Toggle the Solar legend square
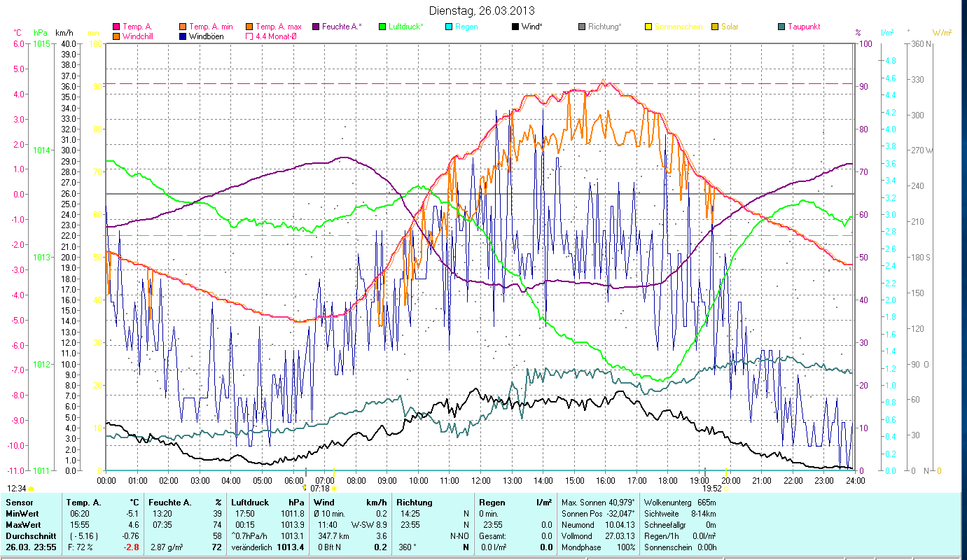Image resolution: width=967 pixels, height=560 pixels. click(x=714, y=27)
